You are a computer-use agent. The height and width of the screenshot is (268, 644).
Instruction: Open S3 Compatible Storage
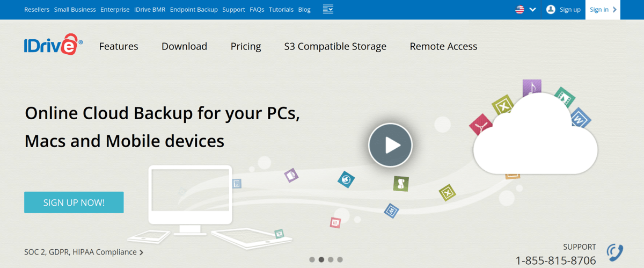coord(335,47)
